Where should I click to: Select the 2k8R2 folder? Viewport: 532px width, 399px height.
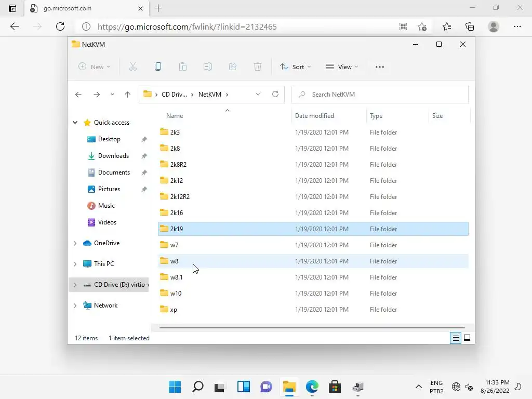click(x=313, y=164)
